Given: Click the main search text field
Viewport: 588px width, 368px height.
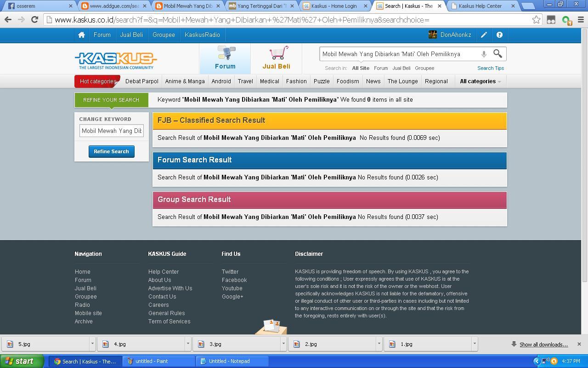Looking at the screenshot, I should (x=399, y=54).
